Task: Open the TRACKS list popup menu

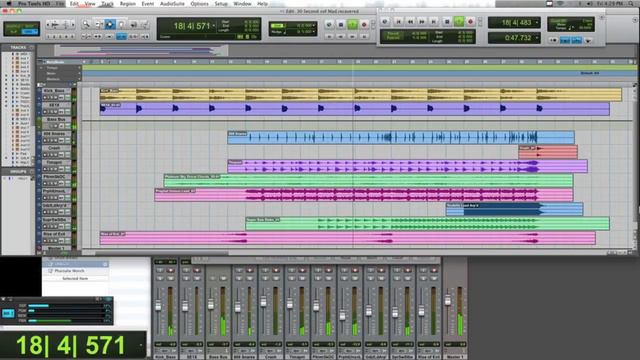Action: 32,48
